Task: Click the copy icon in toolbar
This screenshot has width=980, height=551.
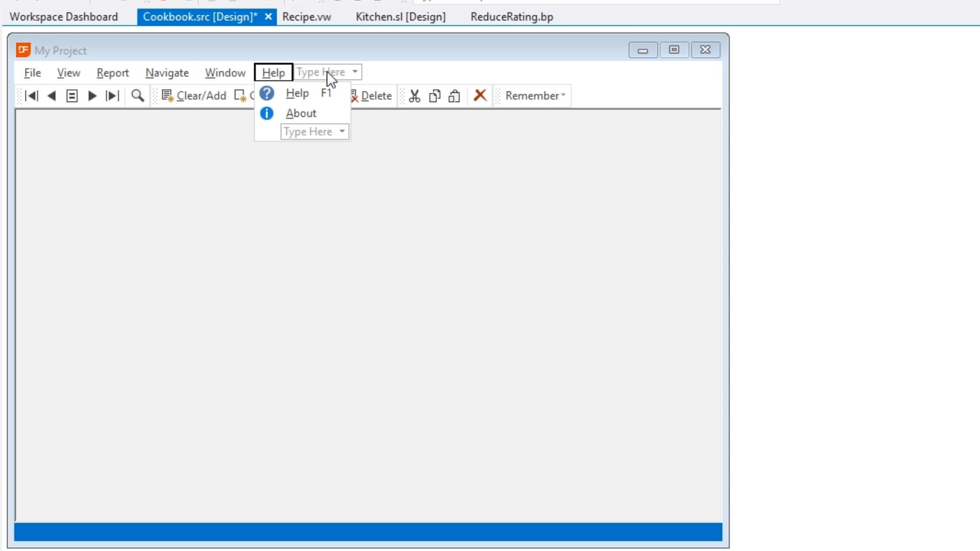Action: (434, 96)
